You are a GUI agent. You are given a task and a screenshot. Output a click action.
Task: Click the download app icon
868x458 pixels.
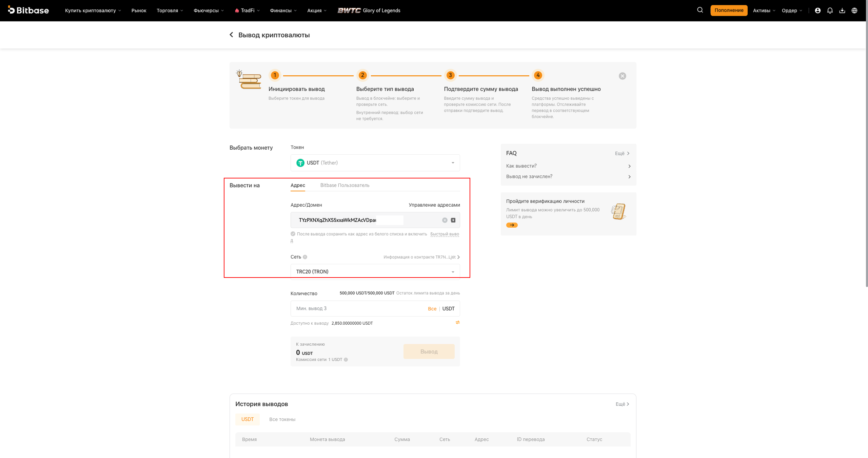click(x=842, y=11)
